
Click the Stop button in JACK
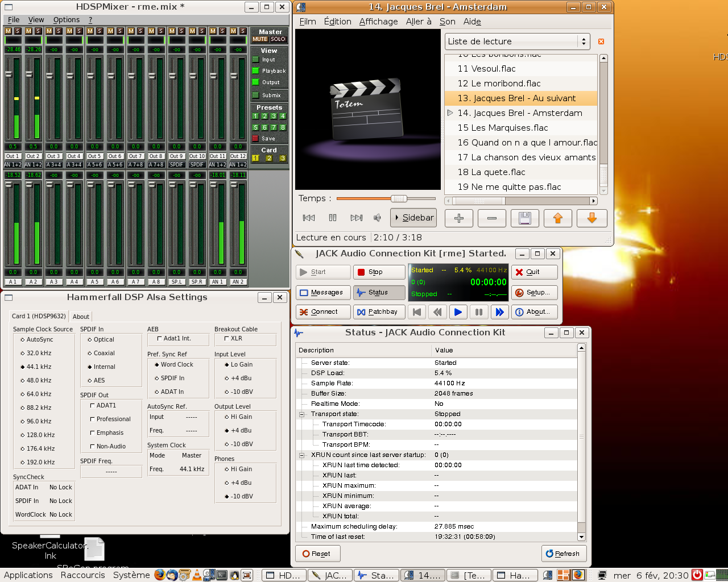(x=379, y=272)
